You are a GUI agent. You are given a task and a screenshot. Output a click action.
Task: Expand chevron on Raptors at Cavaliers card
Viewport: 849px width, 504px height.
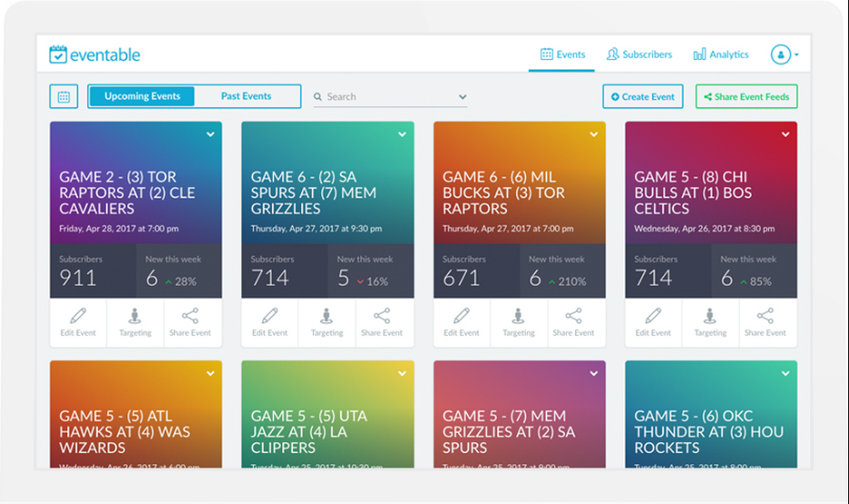coord(210,135)
